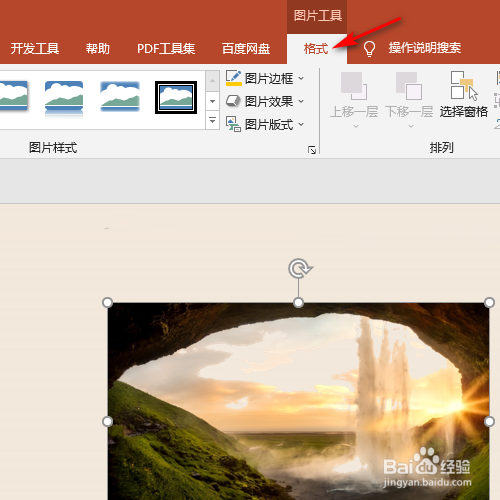Open the PDF工具集 tab
The image size is (500, 500).
click(166, 49)
